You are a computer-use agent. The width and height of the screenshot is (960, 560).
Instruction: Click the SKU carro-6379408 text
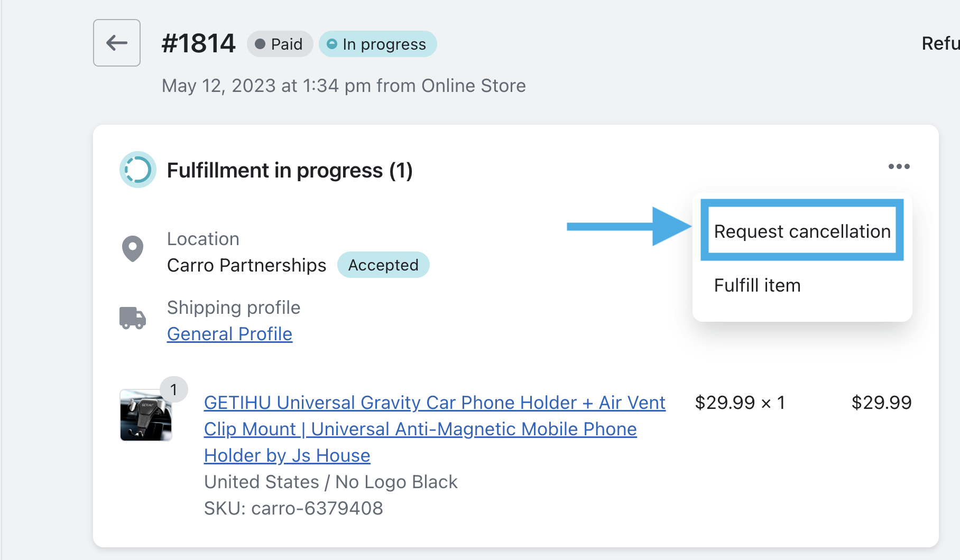(x=293, y=508)
